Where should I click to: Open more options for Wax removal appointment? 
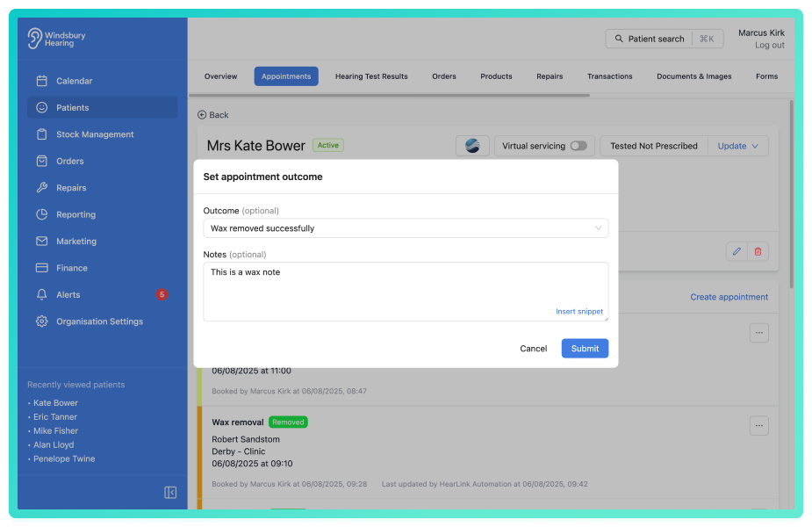point(759,426)
